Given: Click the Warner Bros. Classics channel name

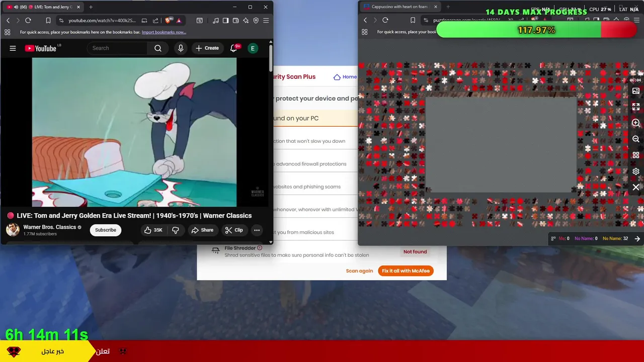Looking at the screenshot, I should click(x=50, y=227).
